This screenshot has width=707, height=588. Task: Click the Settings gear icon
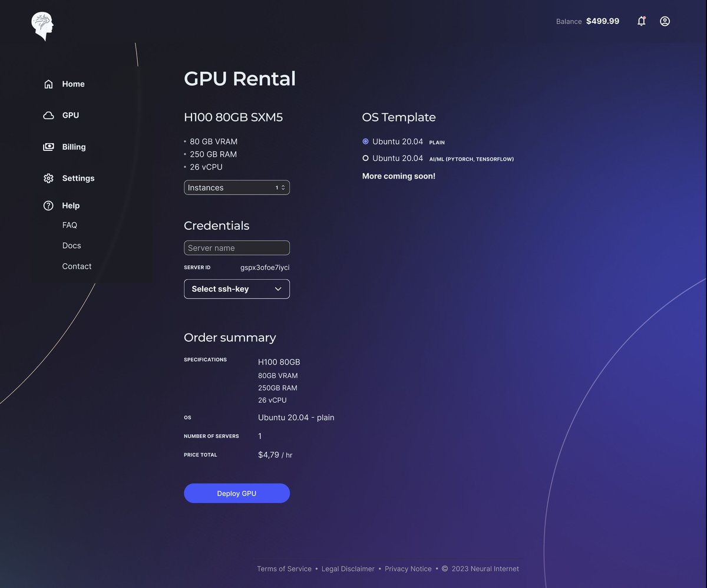(48, 179)
